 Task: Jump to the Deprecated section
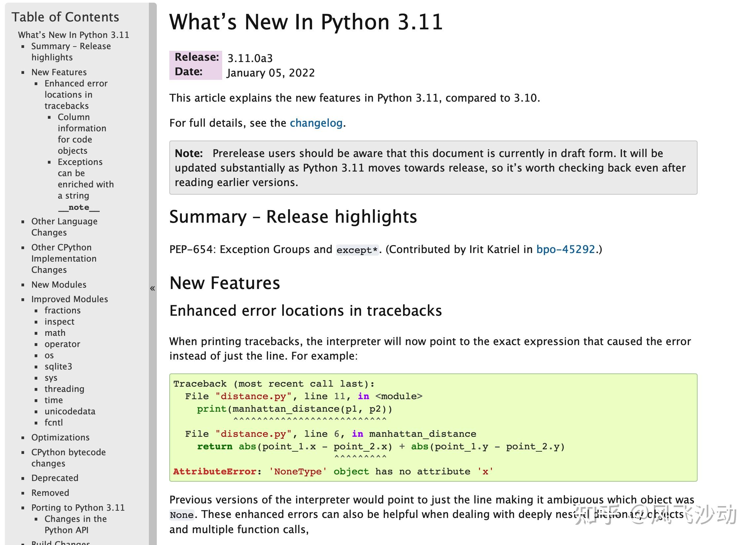point(55,478)
